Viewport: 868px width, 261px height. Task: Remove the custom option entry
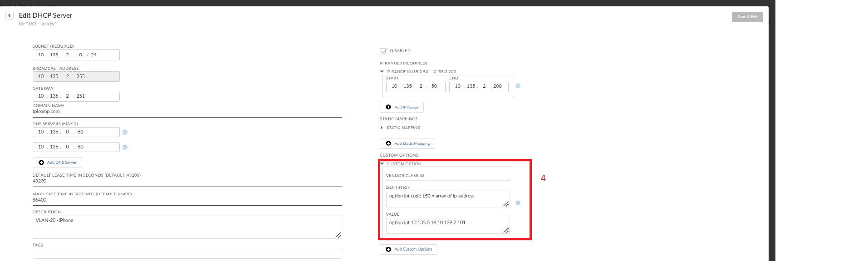[518, 203]
